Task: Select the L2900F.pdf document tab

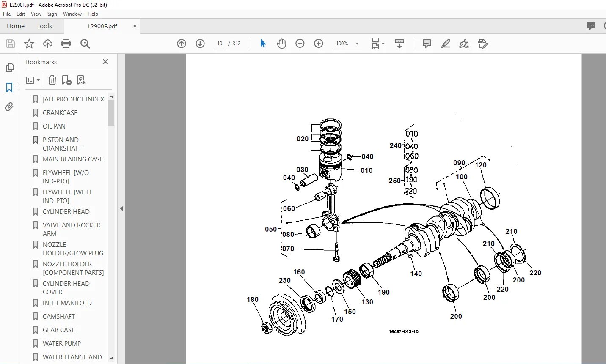Action: pyautogui.click(x=102, y=26)
